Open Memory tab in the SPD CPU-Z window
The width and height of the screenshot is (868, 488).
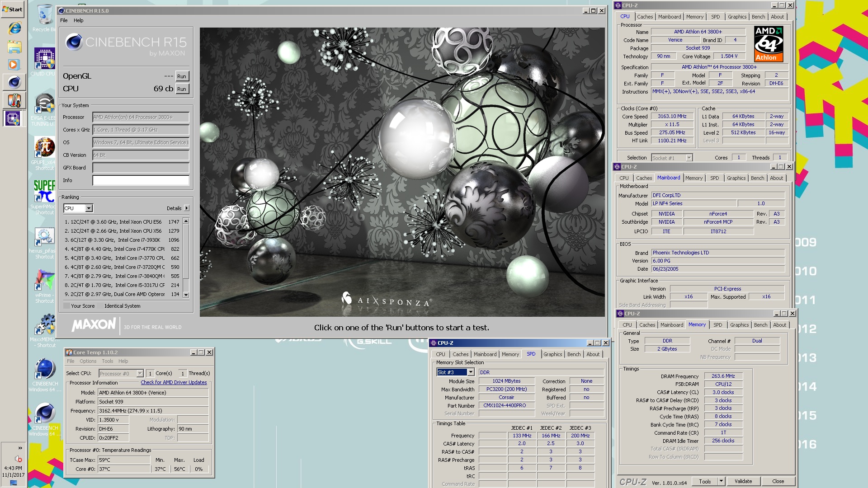click(510, 354)
